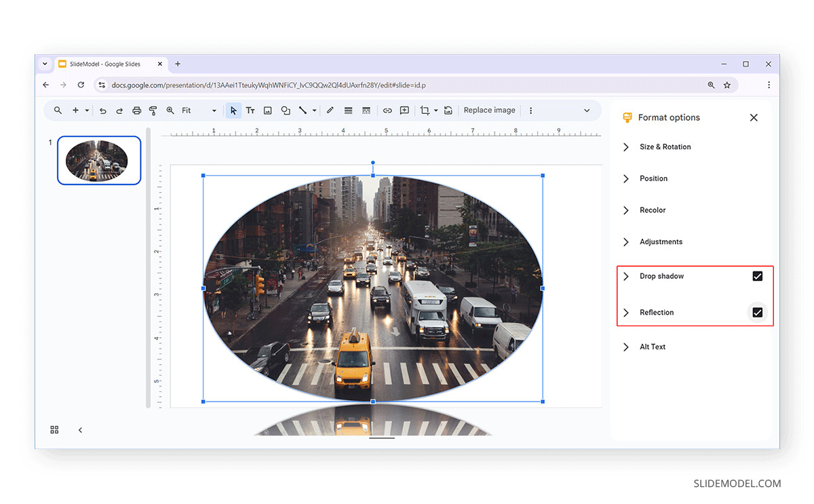The width and height of the screenshot is (814, 504).
Task: Open the browser zoom indicator icon
Action: 711,85
